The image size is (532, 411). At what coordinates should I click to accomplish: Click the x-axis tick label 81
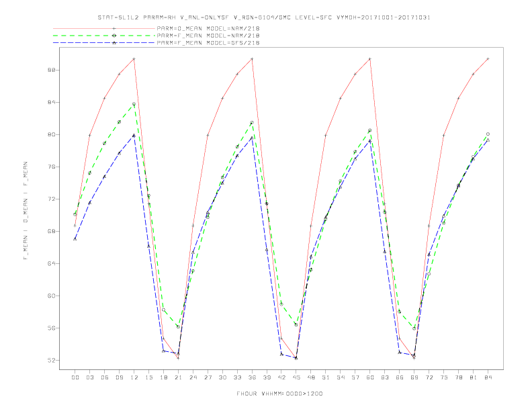(x=474, y=377)
